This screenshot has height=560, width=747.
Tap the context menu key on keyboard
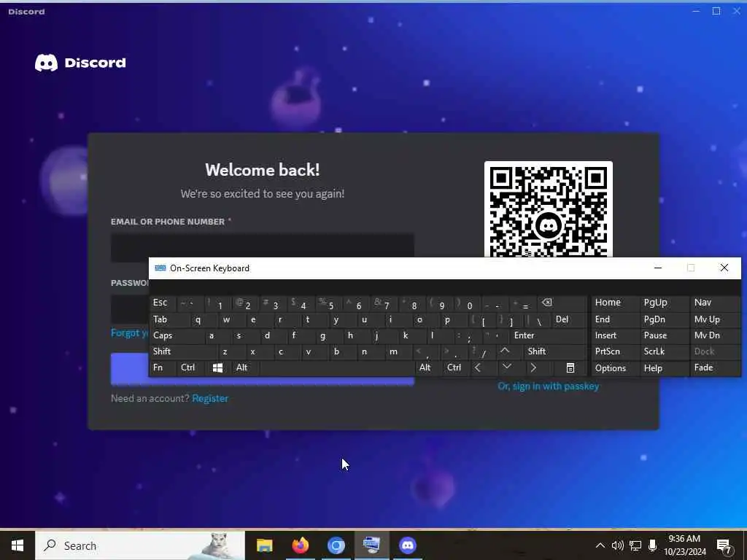coord(570,367)
